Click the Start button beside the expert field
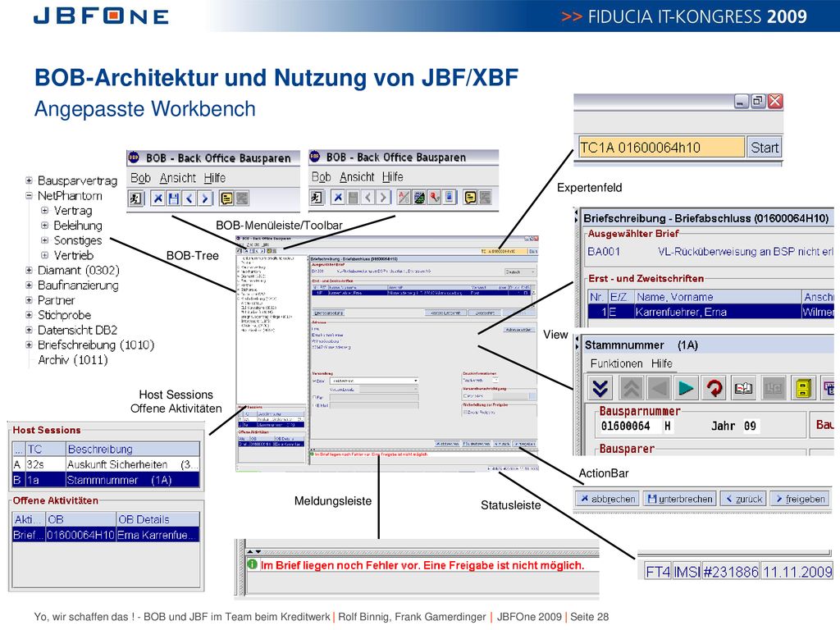840x630 pixels. pos(764,148)
